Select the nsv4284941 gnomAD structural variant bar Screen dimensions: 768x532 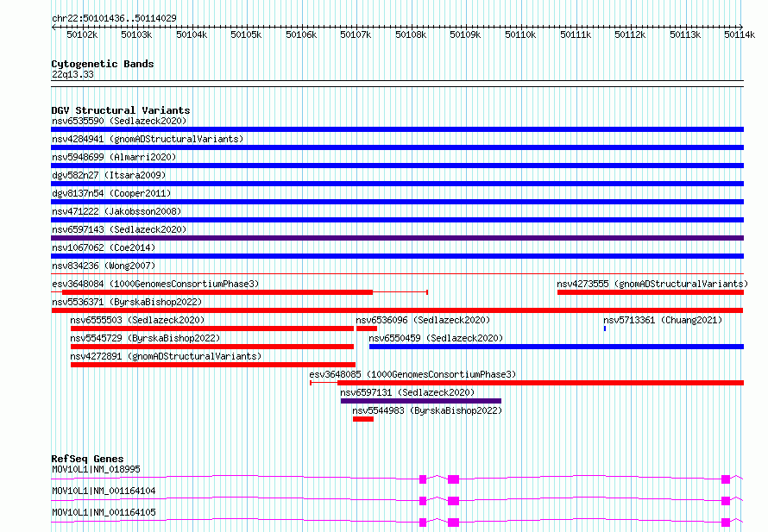click(x=397, y=147)
